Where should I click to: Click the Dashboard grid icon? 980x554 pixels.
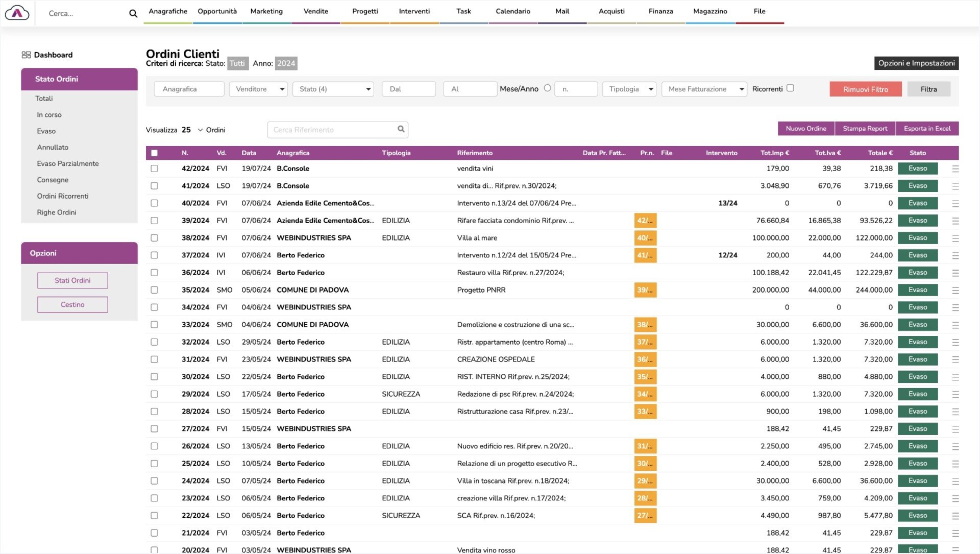pos(26,55)
